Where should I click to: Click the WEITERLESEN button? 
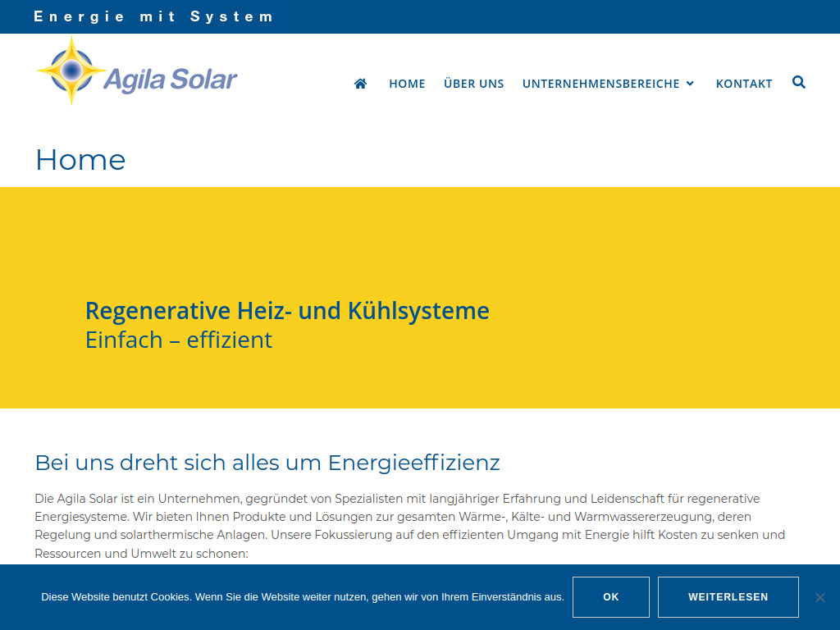[728, 596]
